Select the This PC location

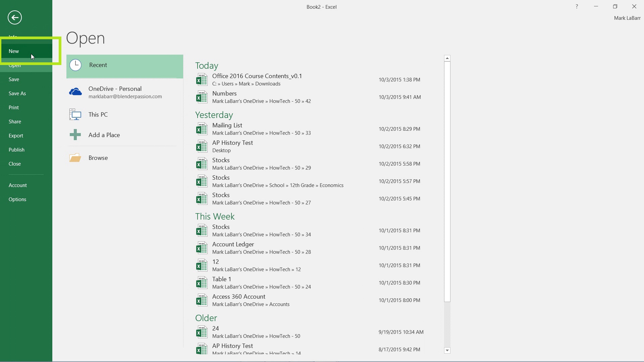pos(125,115)
